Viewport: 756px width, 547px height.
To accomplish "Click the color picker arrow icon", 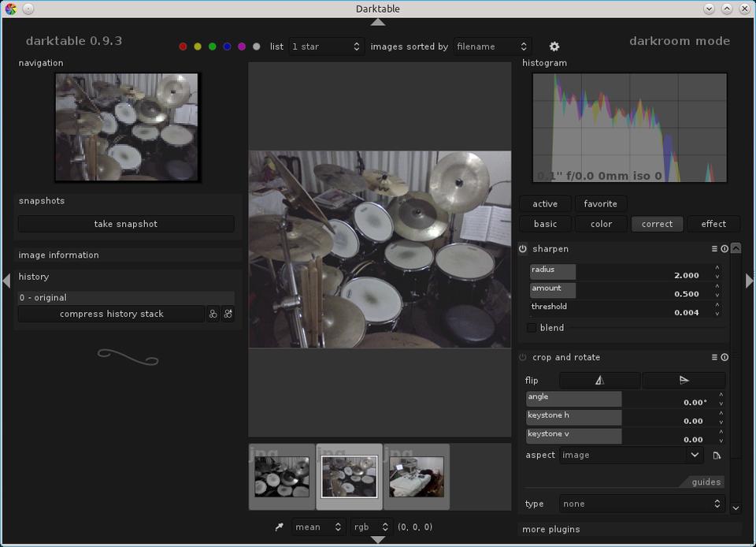I will click(x=279, y=527).
